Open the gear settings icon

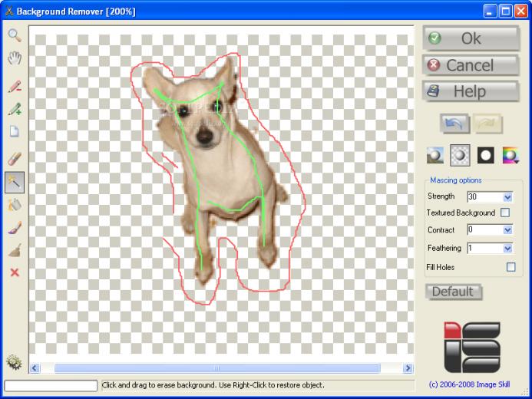coord(14,362)
